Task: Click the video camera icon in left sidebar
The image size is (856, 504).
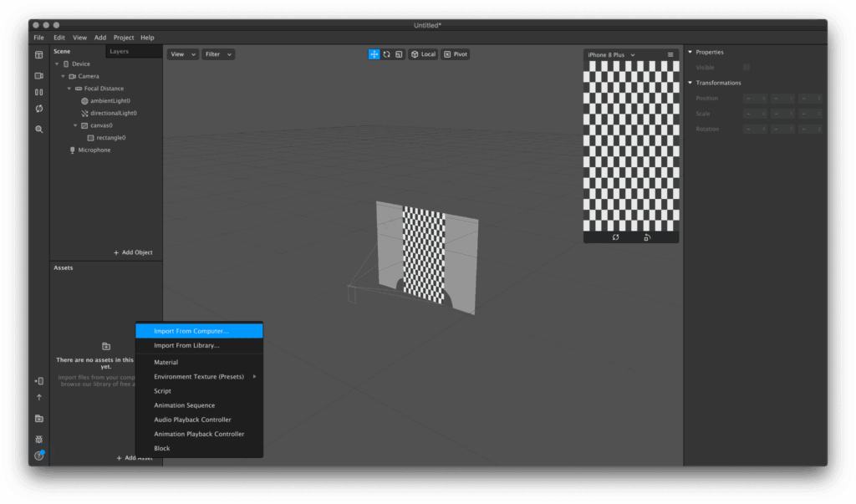Action: click(x=38, y=76)
